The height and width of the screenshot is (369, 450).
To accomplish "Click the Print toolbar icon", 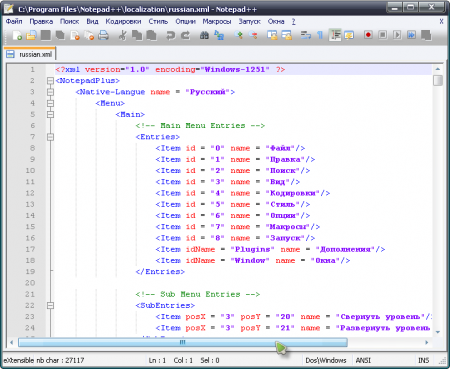I will pyautogui.click(x=103, y=35).
